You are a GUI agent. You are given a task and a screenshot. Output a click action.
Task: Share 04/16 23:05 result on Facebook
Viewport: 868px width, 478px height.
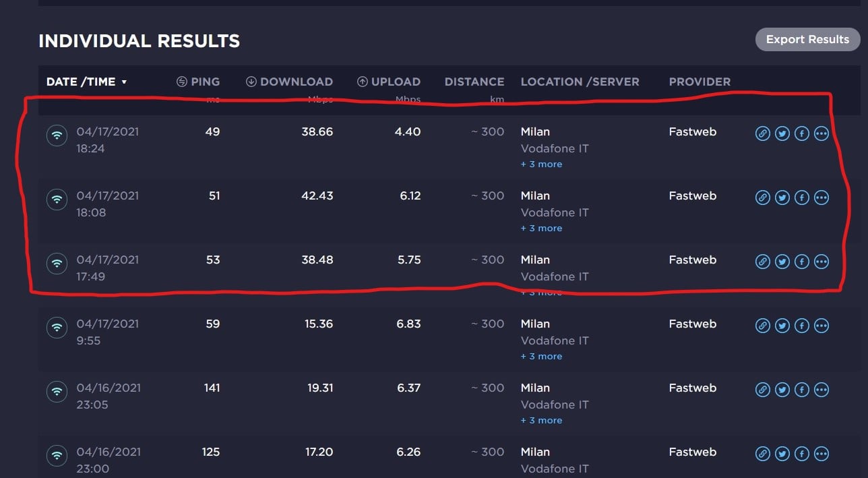pyautogui.click(x=801, y=390)
